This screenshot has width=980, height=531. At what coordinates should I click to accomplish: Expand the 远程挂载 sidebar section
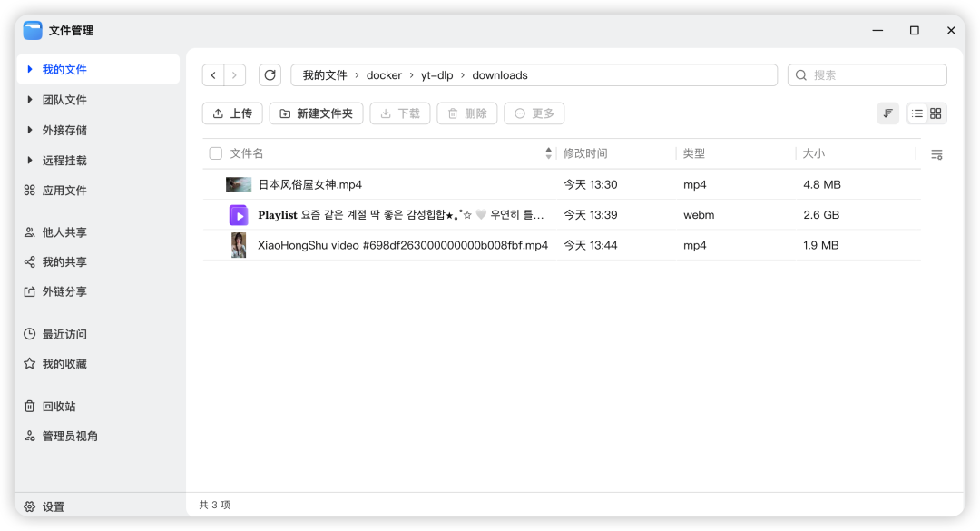pyautogui.click(x=56, y=160)
